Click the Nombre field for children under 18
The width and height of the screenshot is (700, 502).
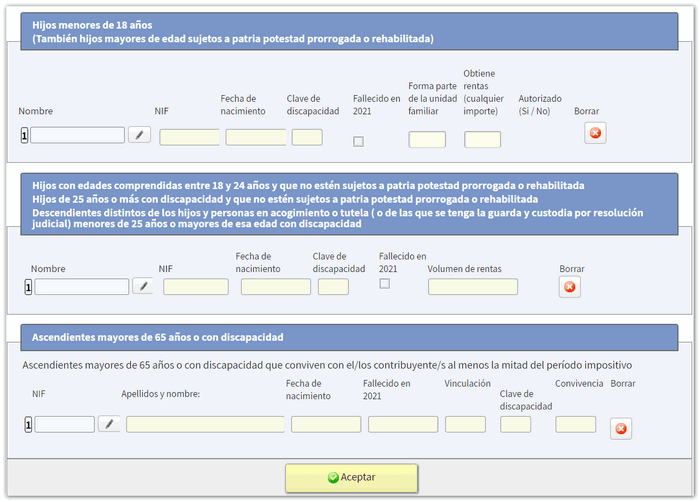tap(77, 135)
